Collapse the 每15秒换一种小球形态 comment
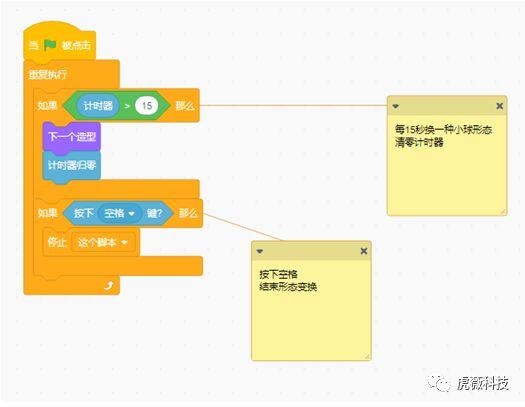 click(x=396, y=106)
